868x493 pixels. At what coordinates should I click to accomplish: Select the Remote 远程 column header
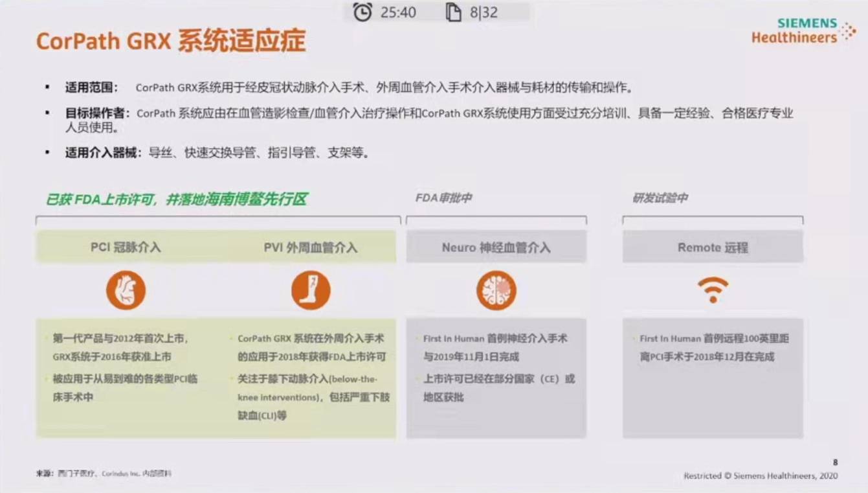pyautogui.click(x=713, y=247)
